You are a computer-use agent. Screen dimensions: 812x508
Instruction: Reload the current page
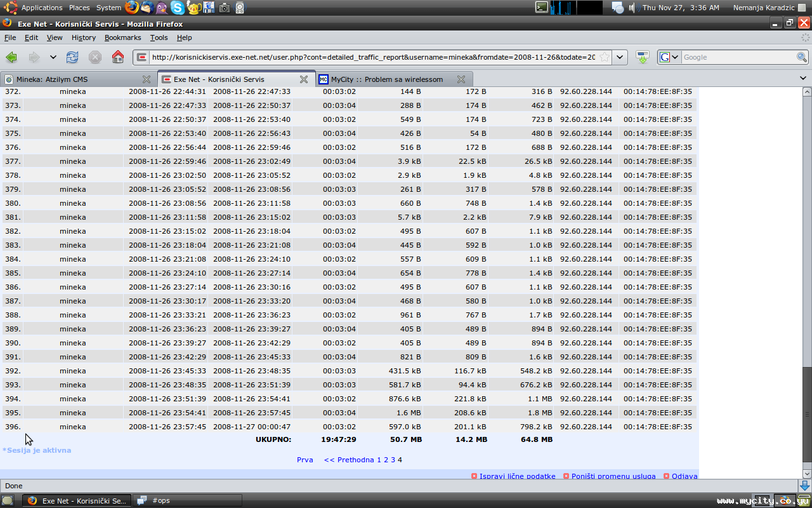[x=72, y=57]
